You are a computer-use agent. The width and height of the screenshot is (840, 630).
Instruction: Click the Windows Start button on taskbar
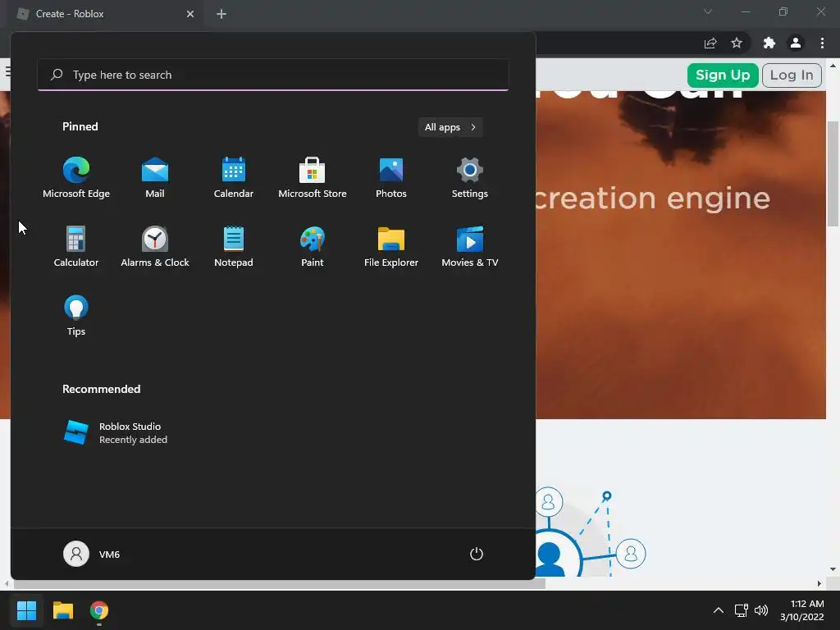(26, 610)
